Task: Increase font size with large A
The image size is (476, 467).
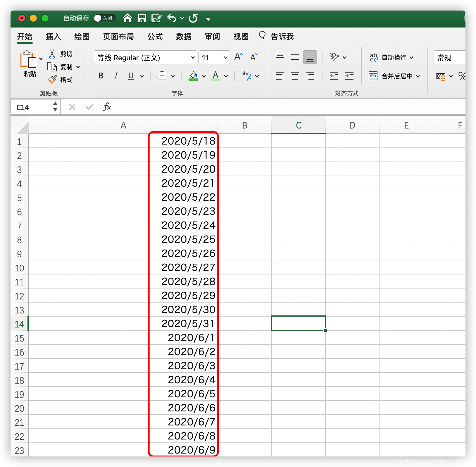Action: 239,57
